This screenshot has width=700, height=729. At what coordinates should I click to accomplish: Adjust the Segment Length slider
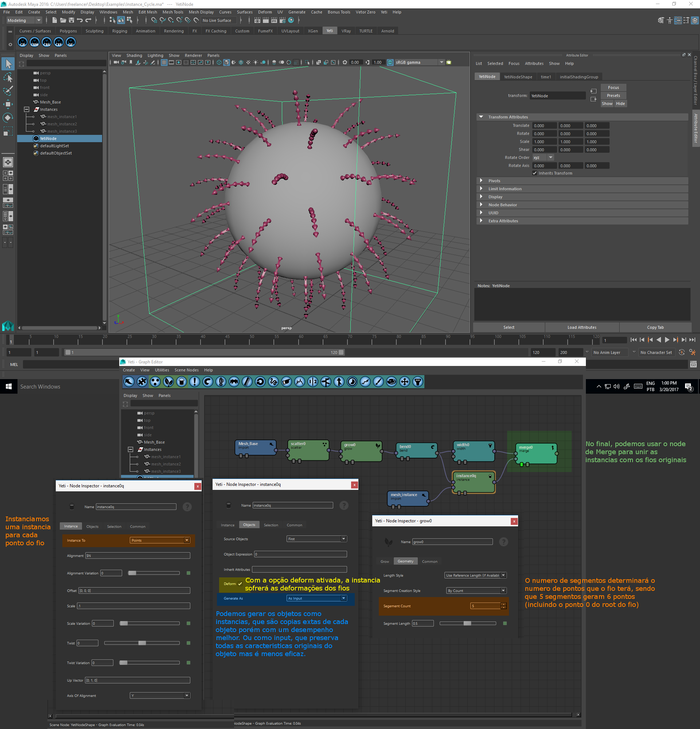click(x=467, y=623)
